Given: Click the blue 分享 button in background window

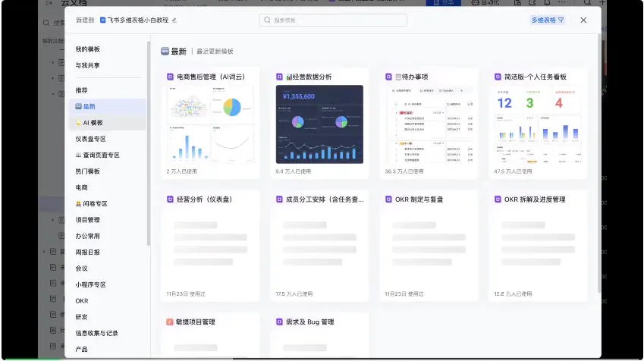Looking at the screenshot, I should (x=443, y=3).
